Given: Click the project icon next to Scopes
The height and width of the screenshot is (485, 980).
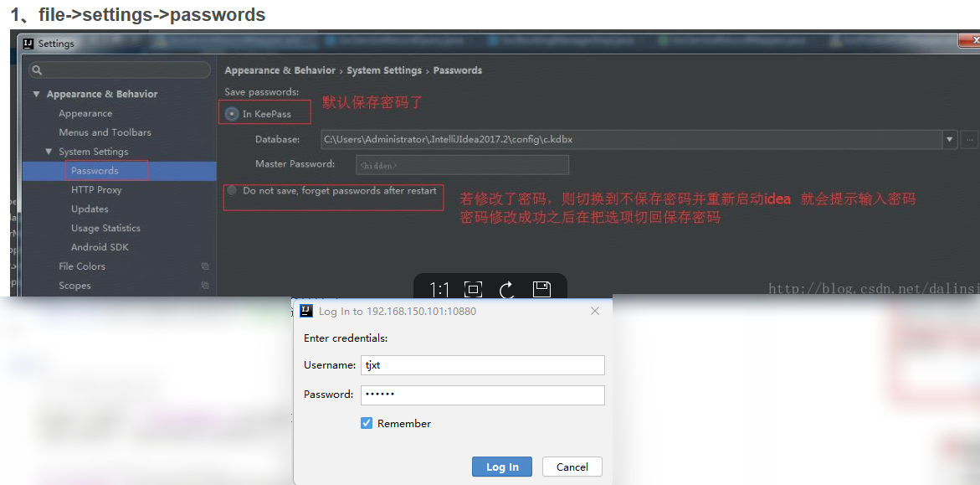Looking at the screenshot, I should [x=204, y=285].
